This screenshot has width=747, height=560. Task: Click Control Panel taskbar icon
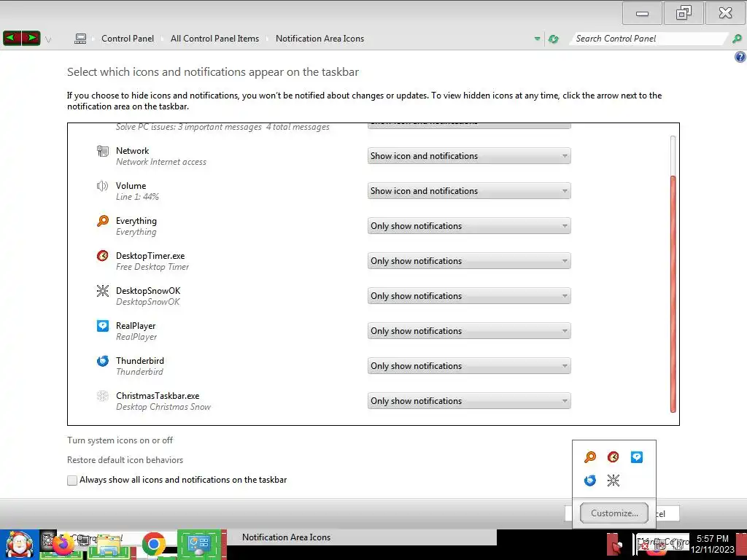[199, 544]
